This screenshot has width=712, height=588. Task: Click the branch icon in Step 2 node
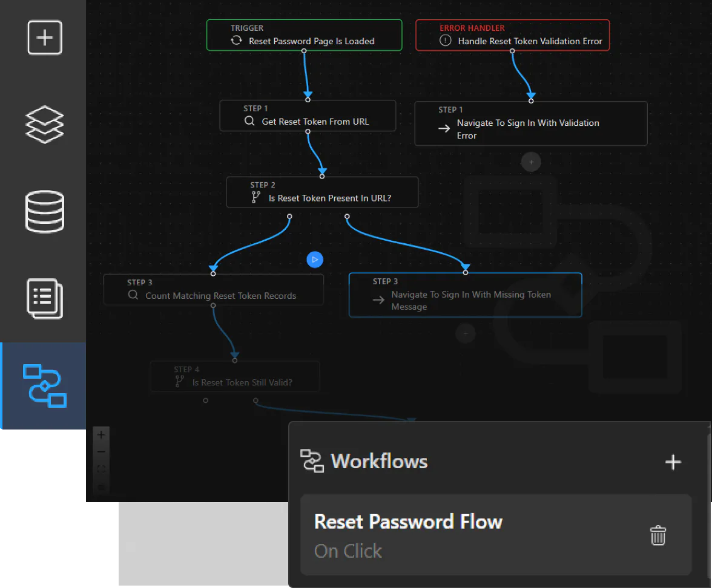point(256,197)
